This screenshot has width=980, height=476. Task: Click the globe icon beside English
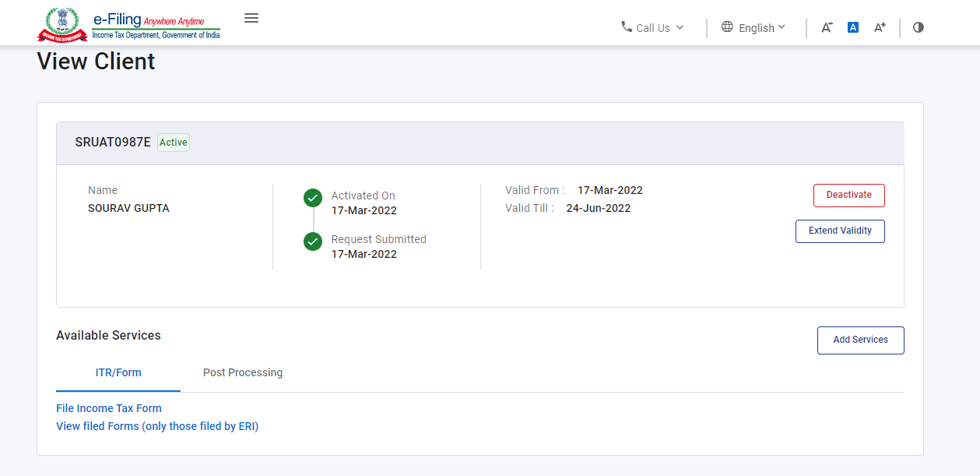tap(727, 27)
